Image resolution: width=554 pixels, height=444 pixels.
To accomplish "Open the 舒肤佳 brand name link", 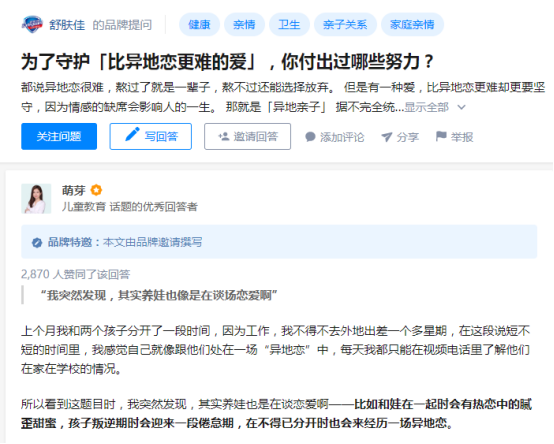I will (x=67, y=25).
